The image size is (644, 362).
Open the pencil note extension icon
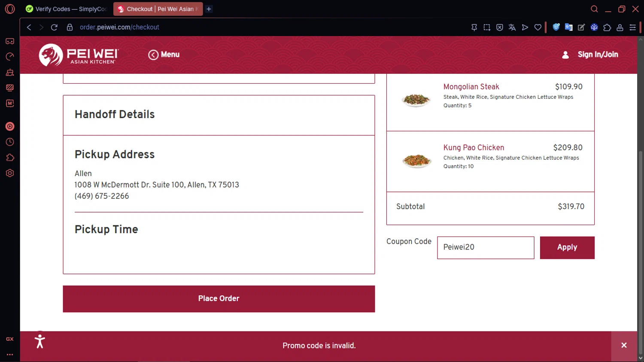(581, 27)
